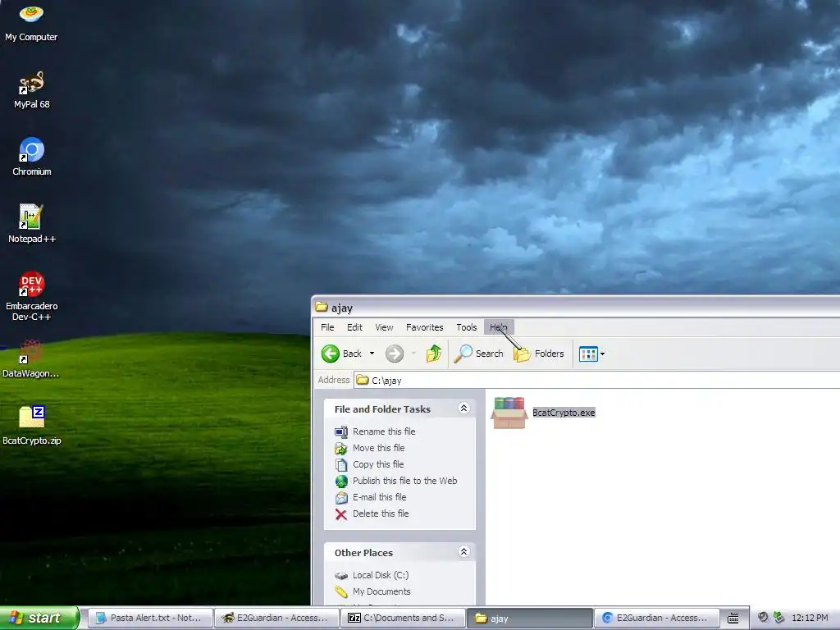The image size is (840, 630).
Task: Open the File menu
Action: (x=327, y=327)
